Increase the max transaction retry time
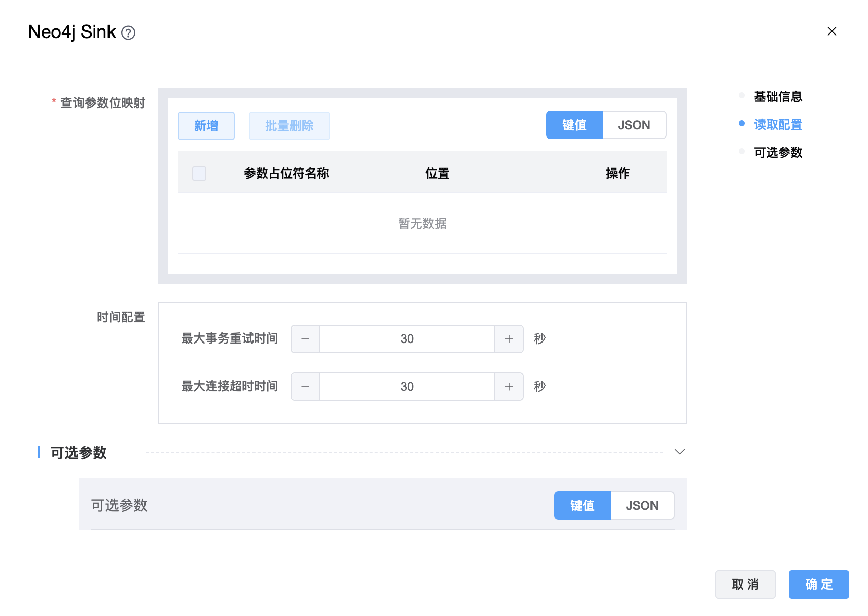Screen dimensions: 868x616 pyautogui.click(x=509, y=339)
